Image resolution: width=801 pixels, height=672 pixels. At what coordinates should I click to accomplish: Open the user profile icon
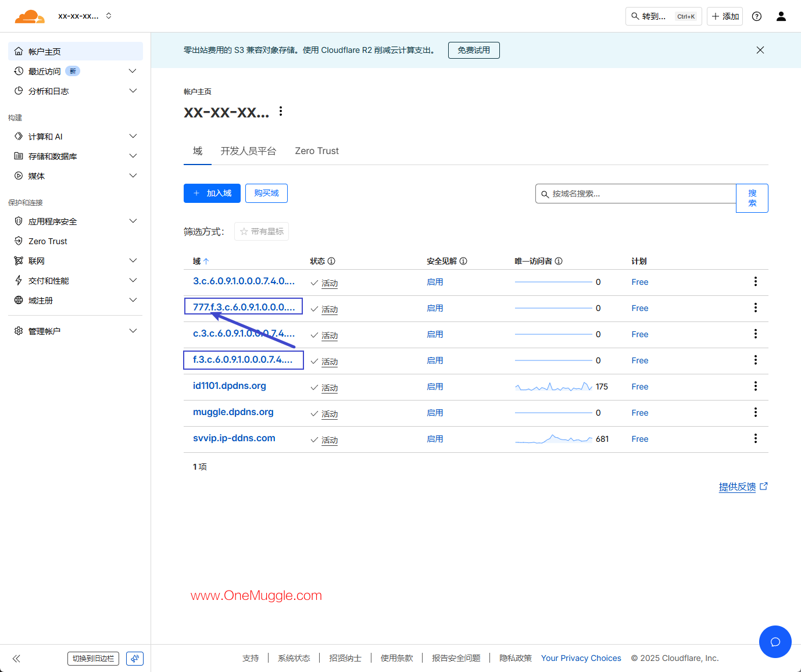tap(781, 16)
